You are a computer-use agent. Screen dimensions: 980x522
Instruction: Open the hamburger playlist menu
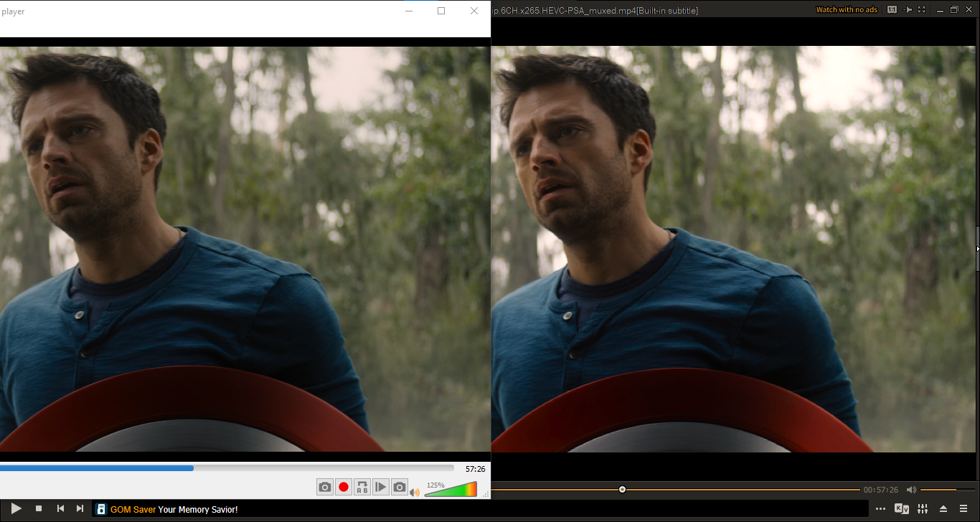(964, 509)
